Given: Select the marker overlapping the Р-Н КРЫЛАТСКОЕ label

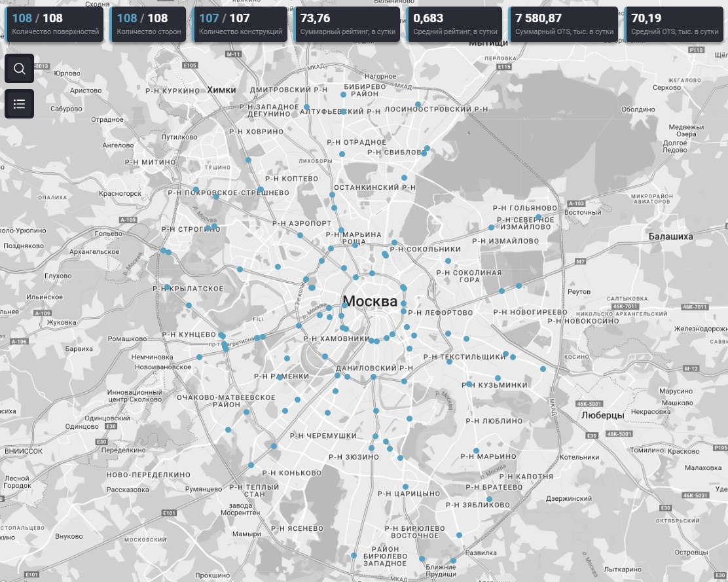Looking at the screenshot, I should click(167, 287).
